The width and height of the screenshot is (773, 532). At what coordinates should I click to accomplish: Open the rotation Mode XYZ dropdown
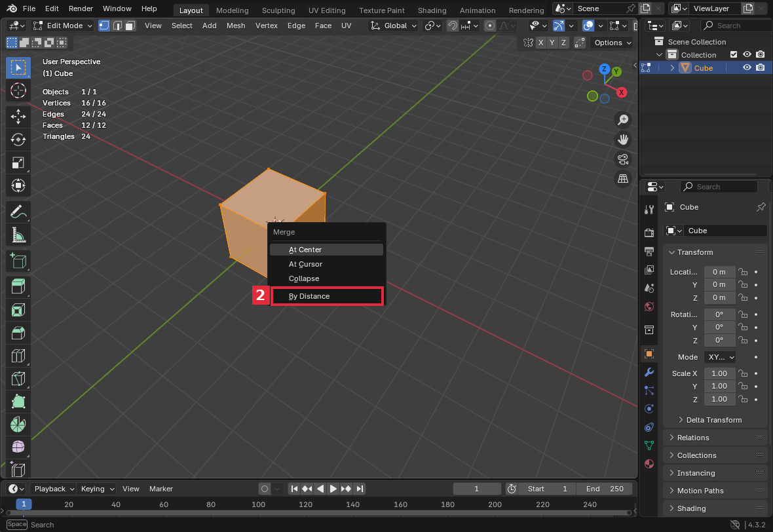(720, 357)
